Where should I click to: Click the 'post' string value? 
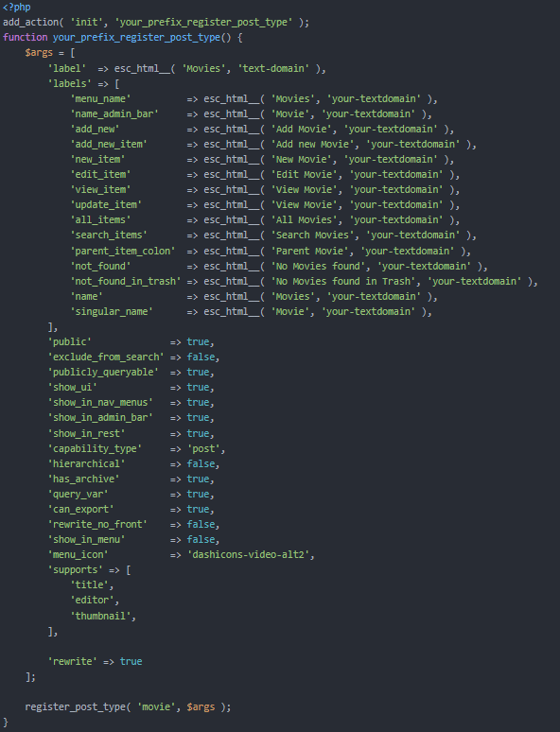point(203,448)
